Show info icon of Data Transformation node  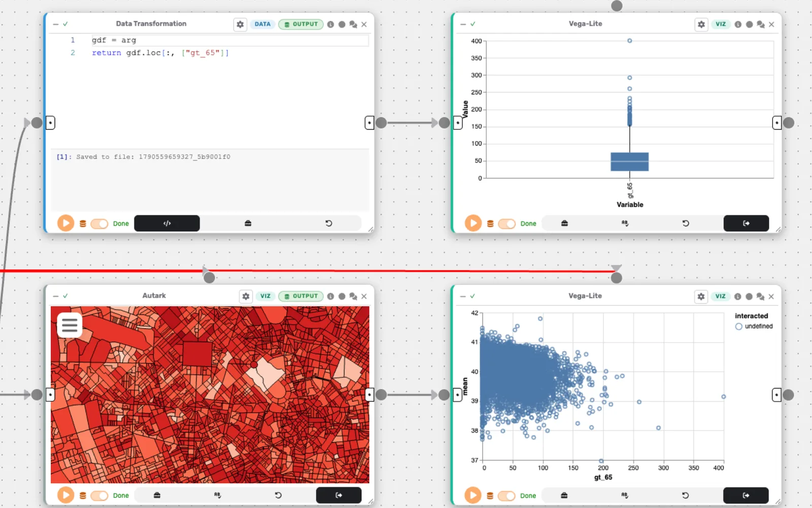330,24
